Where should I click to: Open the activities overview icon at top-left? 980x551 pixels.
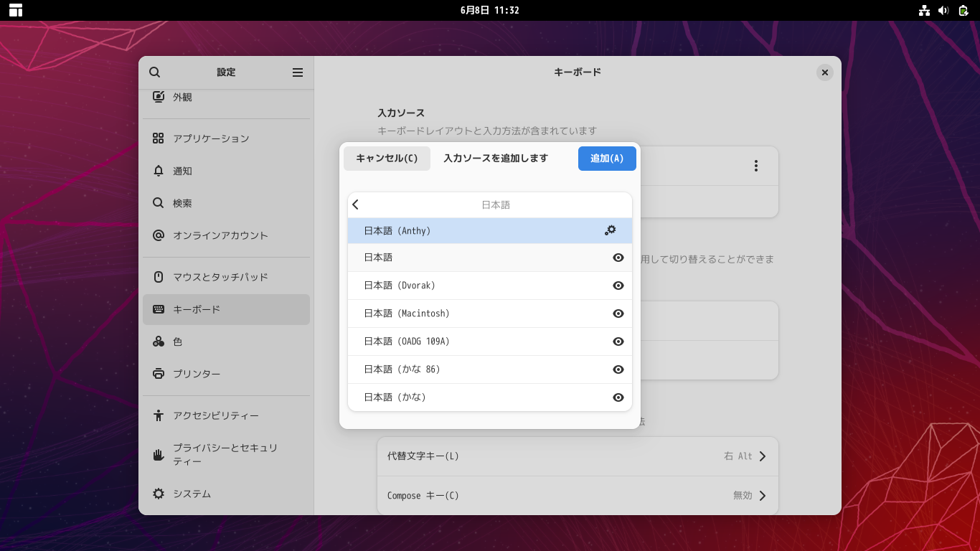[16, 10]
